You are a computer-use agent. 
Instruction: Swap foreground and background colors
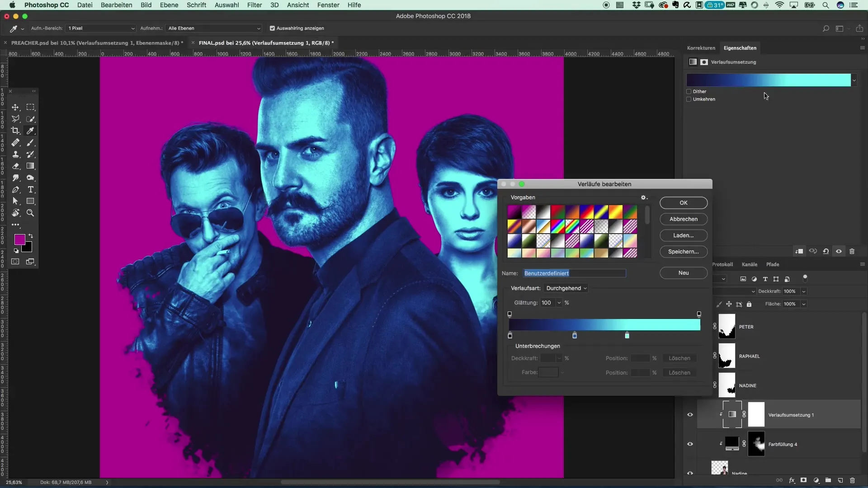(x=31, y=236)
